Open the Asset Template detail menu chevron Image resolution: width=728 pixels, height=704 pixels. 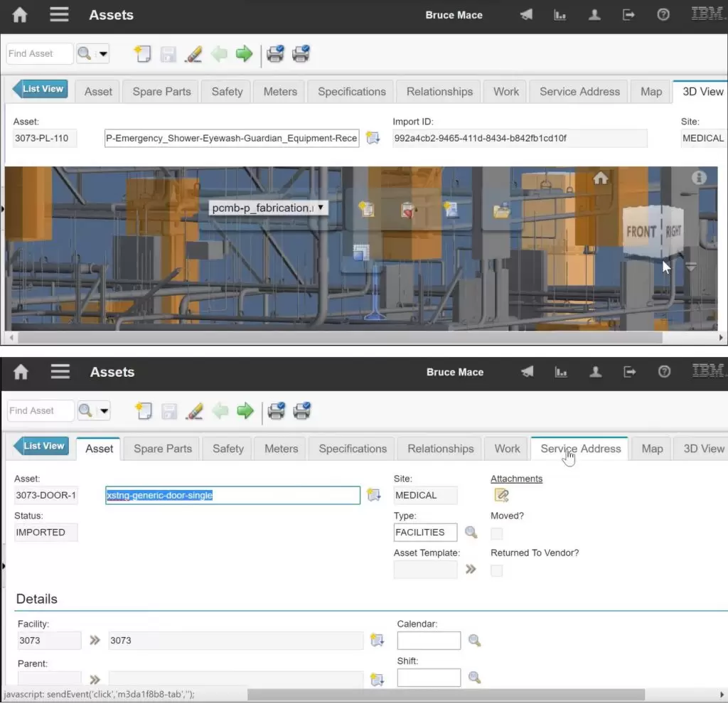470,569
